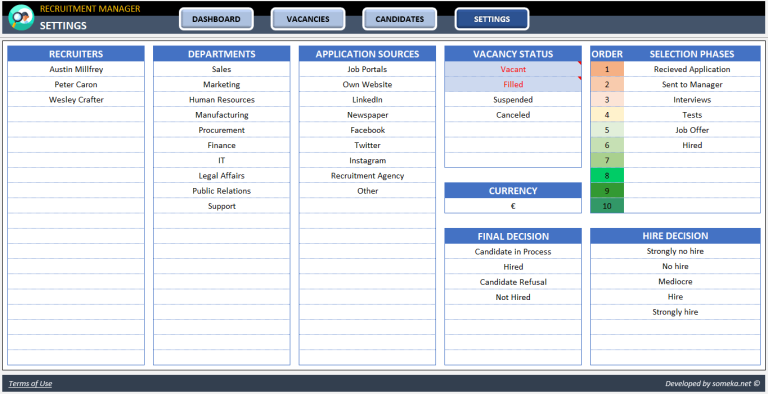Open the Candidates page

pos(399,19)
